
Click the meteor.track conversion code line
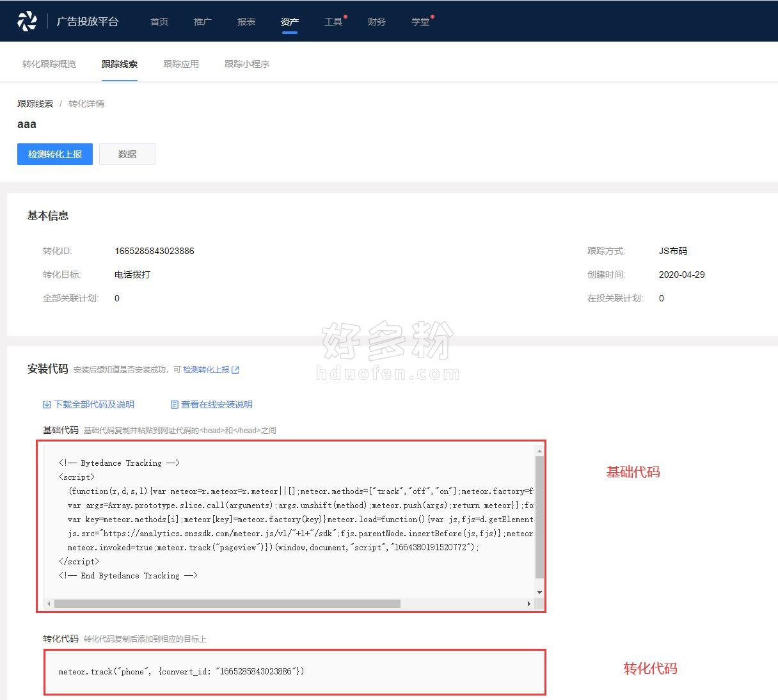(182, 672)
